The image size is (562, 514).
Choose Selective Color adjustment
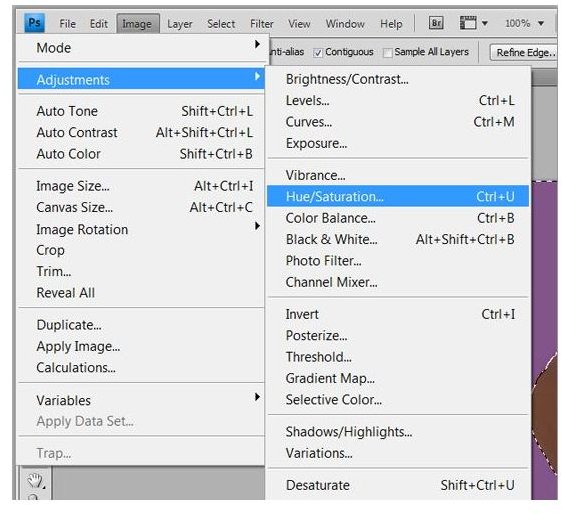pos(398,399)
